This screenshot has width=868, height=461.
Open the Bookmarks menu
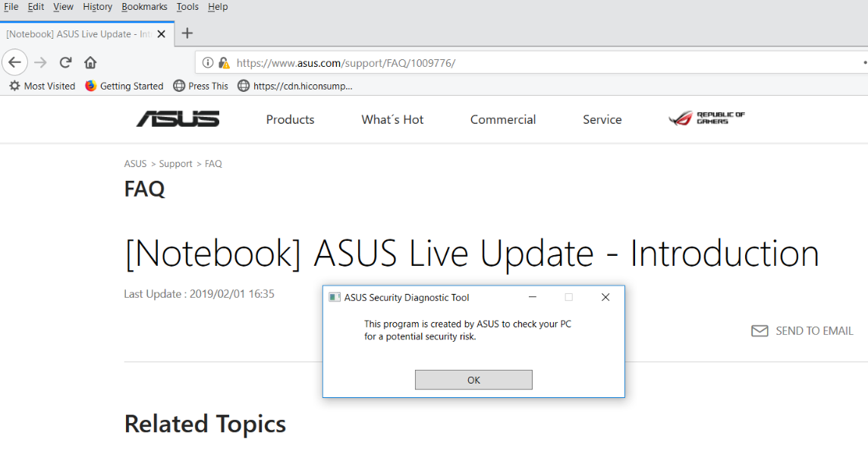tap(144, 7)
